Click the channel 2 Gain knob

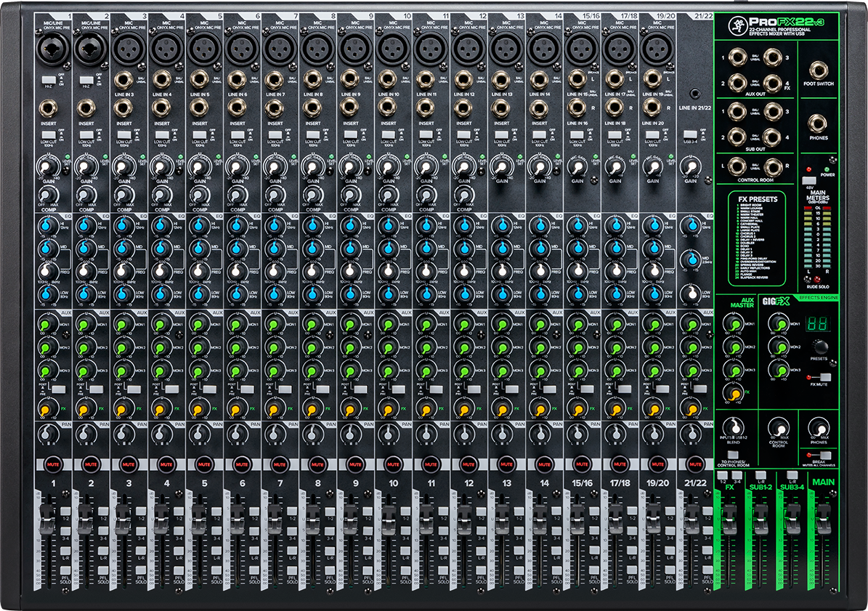point(86,167)
